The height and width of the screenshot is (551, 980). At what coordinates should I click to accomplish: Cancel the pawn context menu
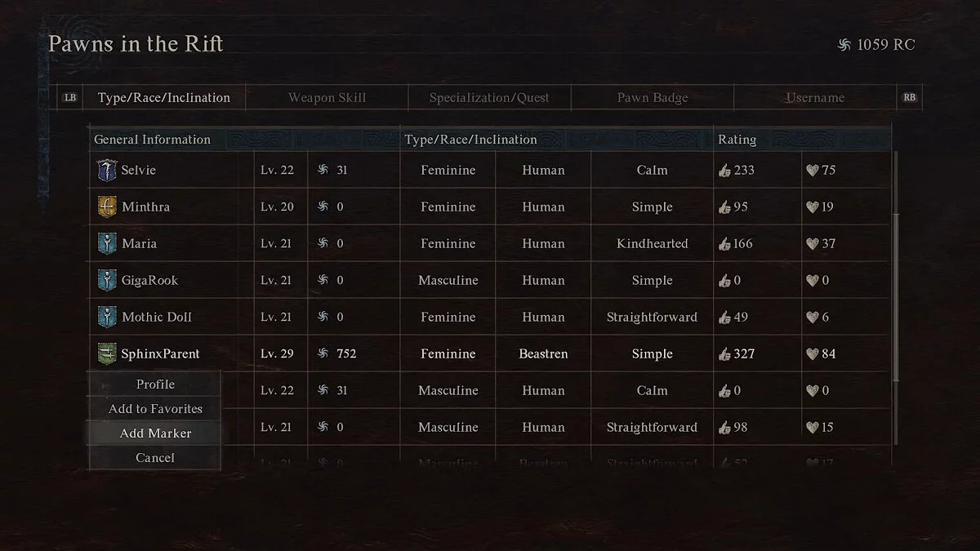point(155,458)
